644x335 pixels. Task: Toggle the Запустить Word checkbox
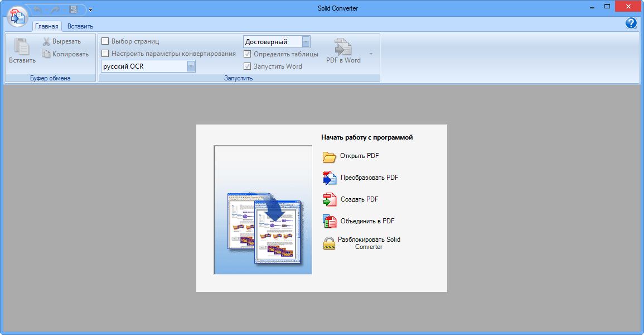coord(247,66)
